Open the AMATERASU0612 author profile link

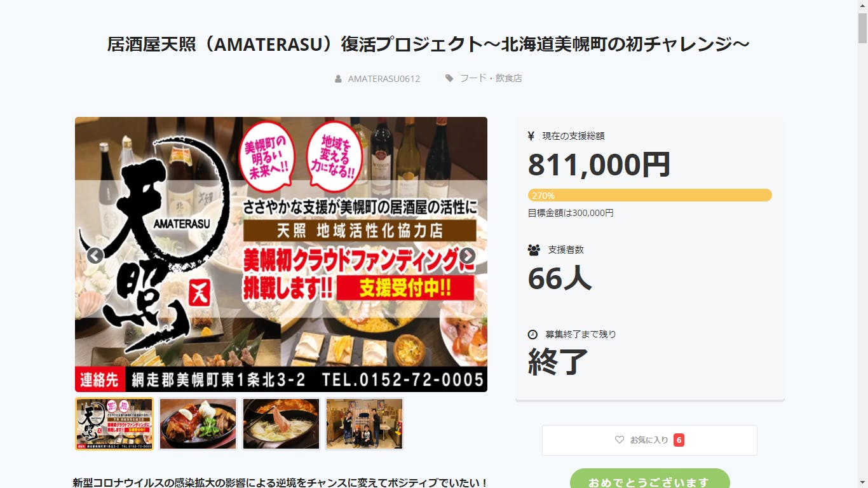[384, 79]
